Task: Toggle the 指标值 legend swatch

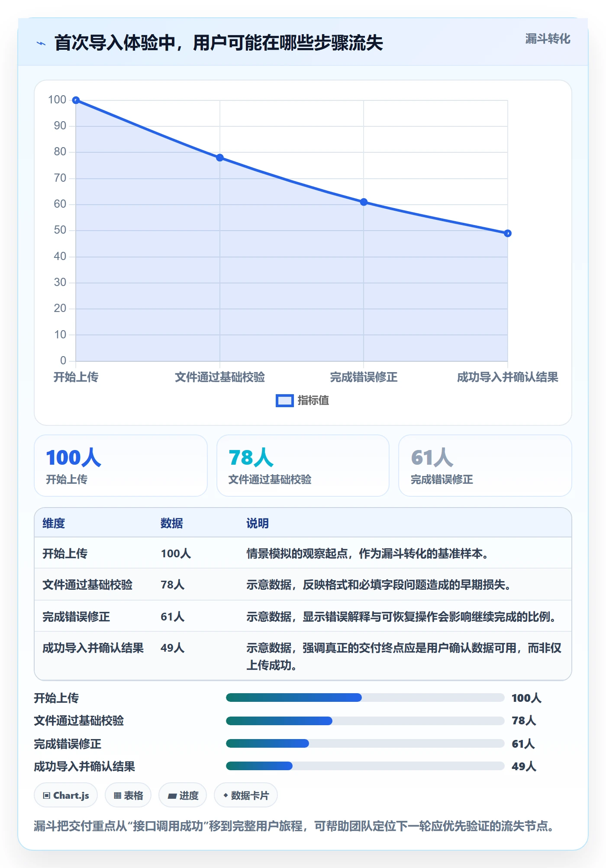Action: [x=285, y=401]
